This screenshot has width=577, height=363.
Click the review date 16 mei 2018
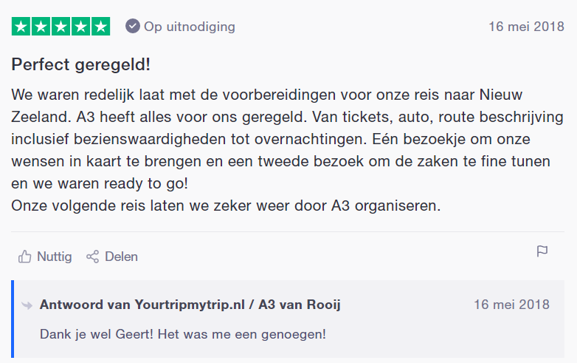(526, 27)
